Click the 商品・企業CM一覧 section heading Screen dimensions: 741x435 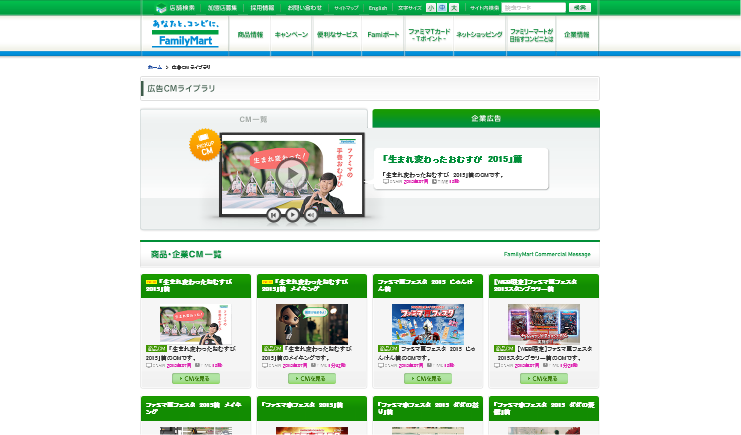186,254
